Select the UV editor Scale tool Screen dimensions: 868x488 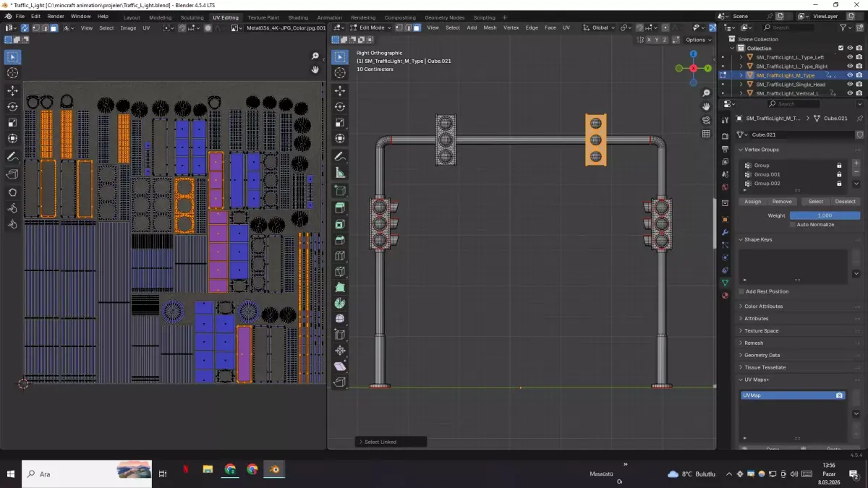[13, 123]
